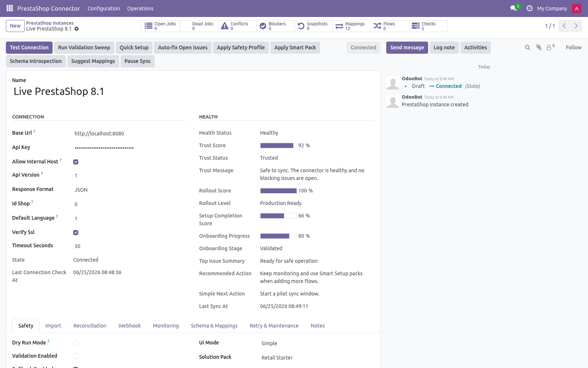This screenshot has height=368, width=588.
Task: Open the activities clock icon
Action: pos(530,8)
